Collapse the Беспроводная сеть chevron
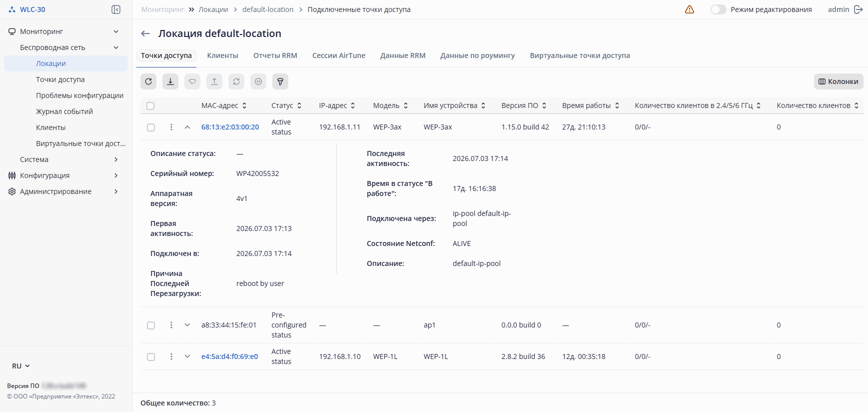The width and height of the screenshot is (868, 412). (116, 47)
